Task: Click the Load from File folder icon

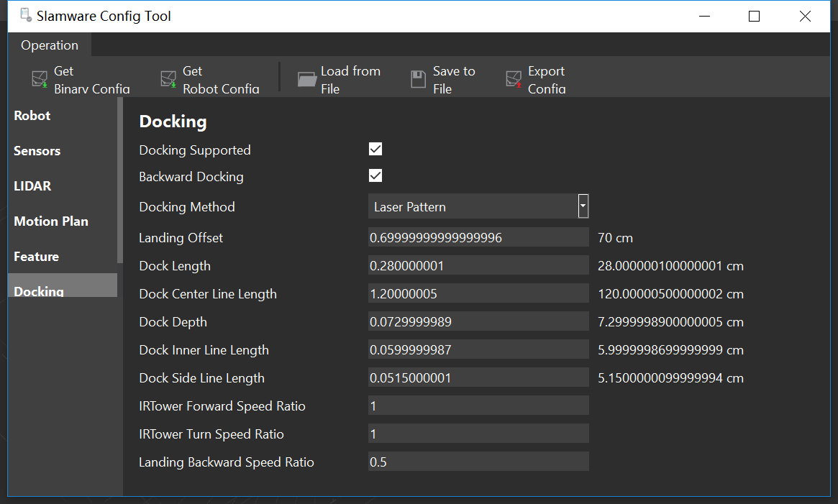Action: 307,80
